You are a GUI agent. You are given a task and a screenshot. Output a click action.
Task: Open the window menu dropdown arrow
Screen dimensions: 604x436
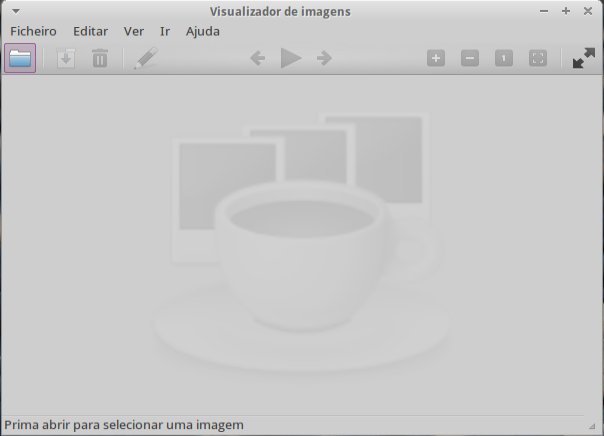coord(16,11)
